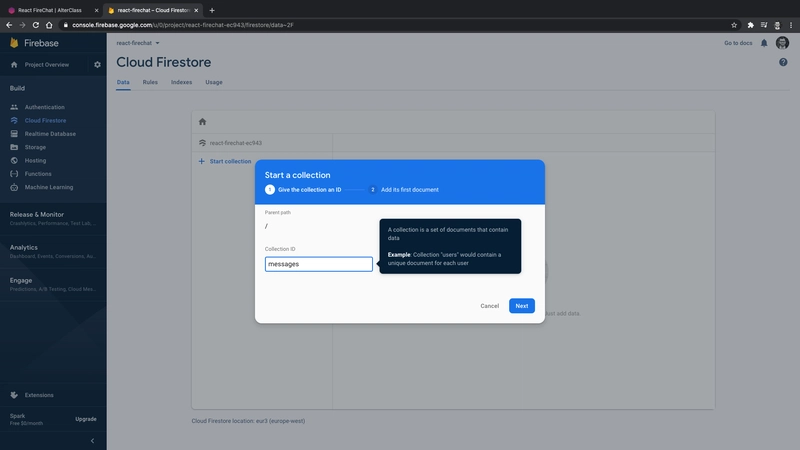Open a new browser tab
Image resolution: width=800 pixels, height=450 pixels.
pos(212,10)
